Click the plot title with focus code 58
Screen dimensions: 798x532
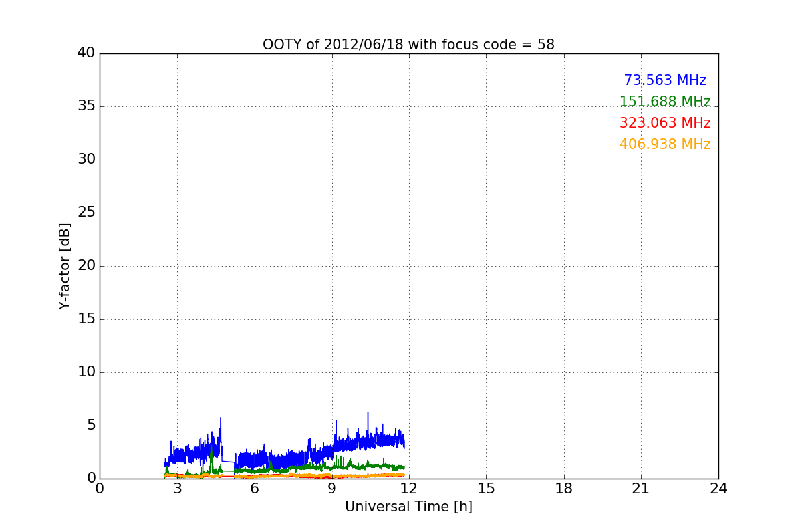[x=408, y=45]
